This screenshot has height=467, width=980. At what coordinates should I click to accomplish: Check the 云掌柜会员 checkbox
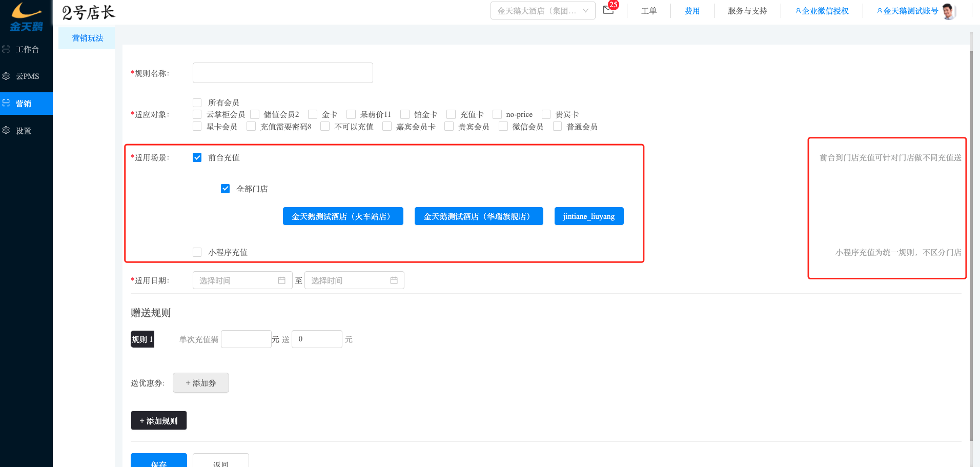[197, 114]
